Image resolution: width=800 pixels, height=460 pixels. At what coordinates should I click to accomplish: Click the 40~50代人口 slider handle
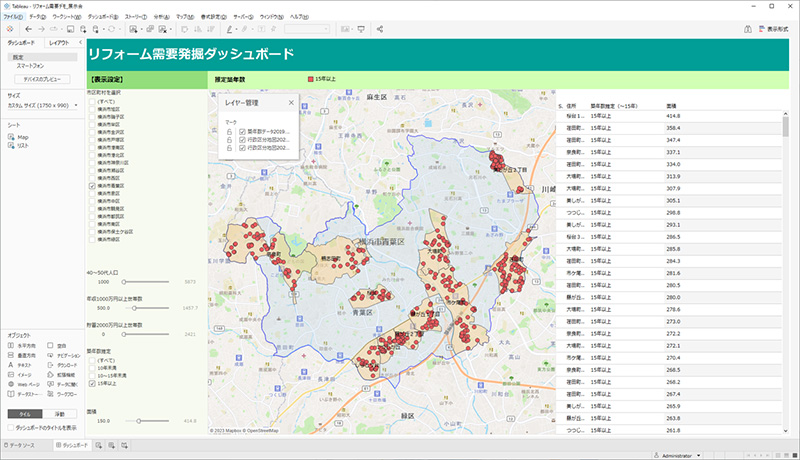[124, 282]
